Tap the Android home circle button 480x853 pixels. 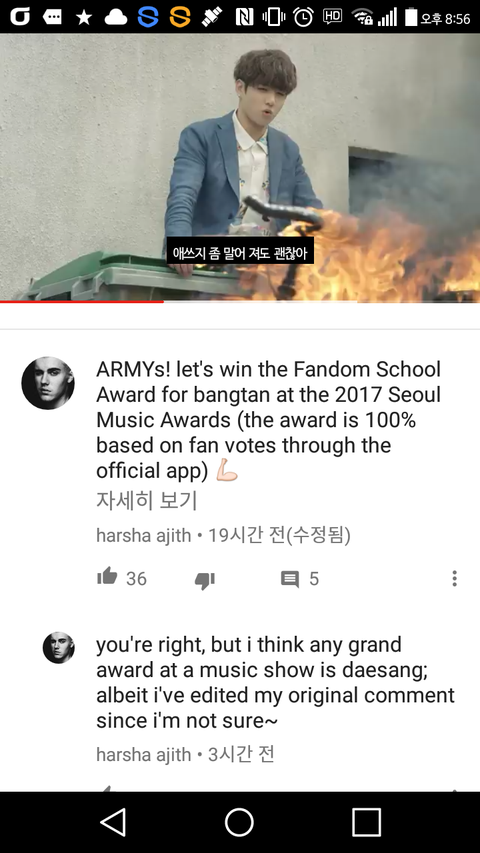(239, 821)
